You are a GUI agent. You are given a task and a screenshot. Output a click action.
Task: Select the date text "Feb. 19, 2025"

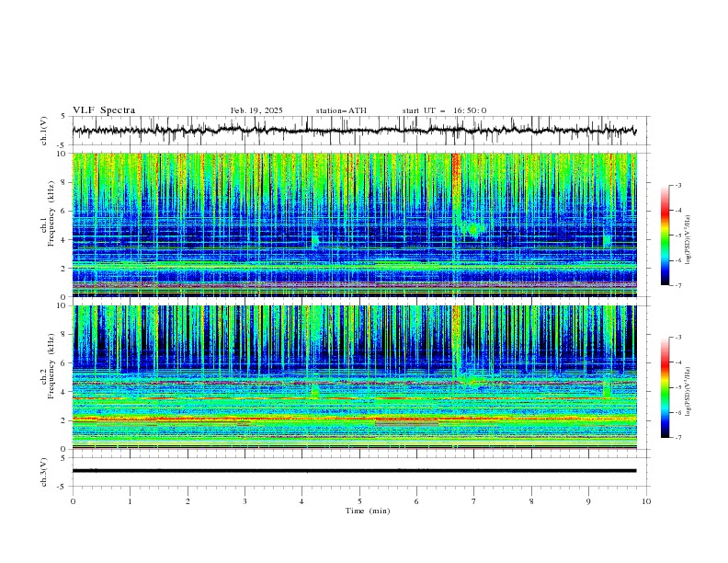click(256, 110)
